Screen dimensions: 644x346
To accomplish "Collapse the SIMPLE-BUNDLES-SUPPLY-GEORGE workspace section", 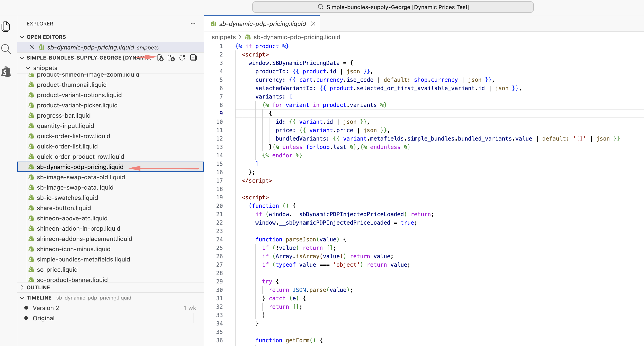I will 22,58.
